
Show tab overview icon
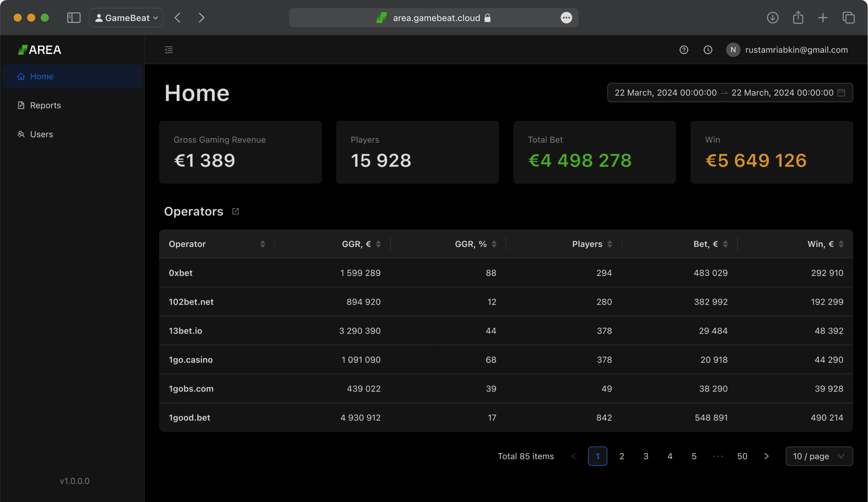(x=848, y=18)
